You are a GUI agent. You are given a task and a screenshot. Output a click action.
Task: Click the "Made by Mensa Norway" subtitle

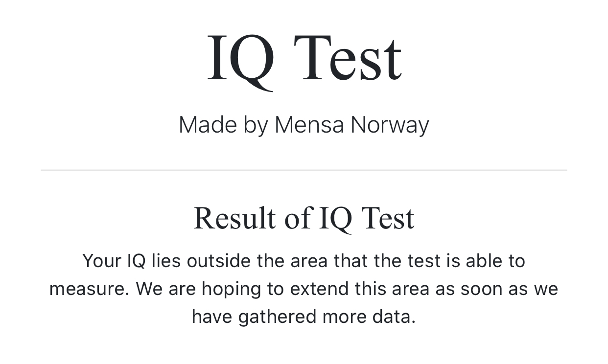click(x=304, y=125)
